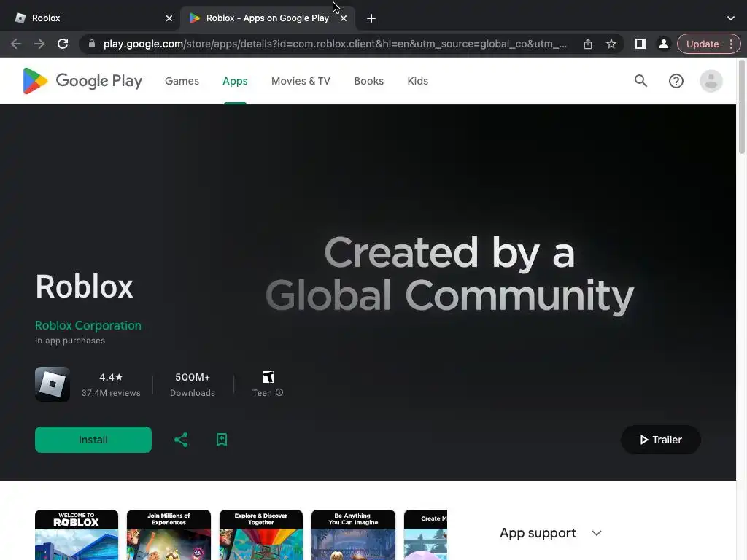
Task: Focus the browser address bar URL
Action: click(x=335, y=44)
